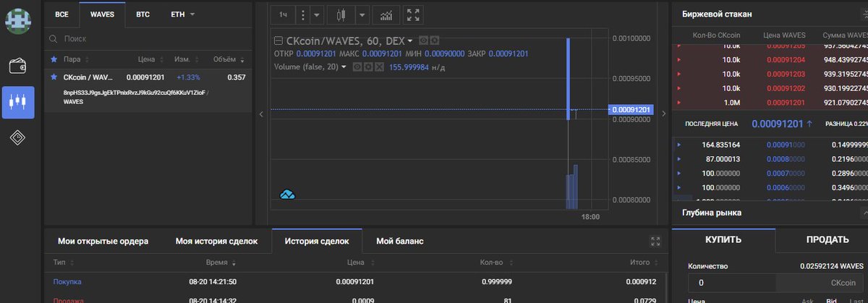Select the История сделок tab

(x=317, y=241)
